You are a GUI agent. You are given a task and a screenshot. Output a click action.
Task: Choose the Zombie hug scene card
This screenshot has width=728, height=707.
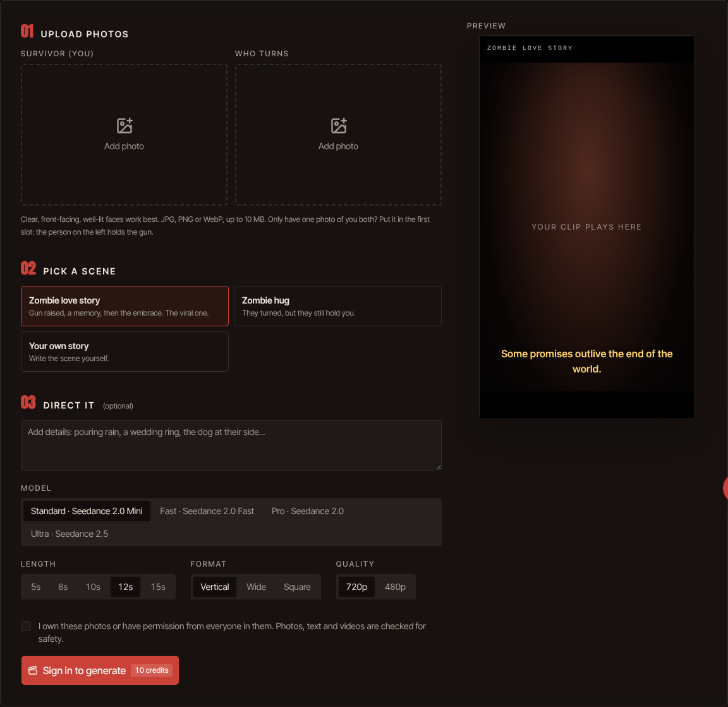point(337,306)
